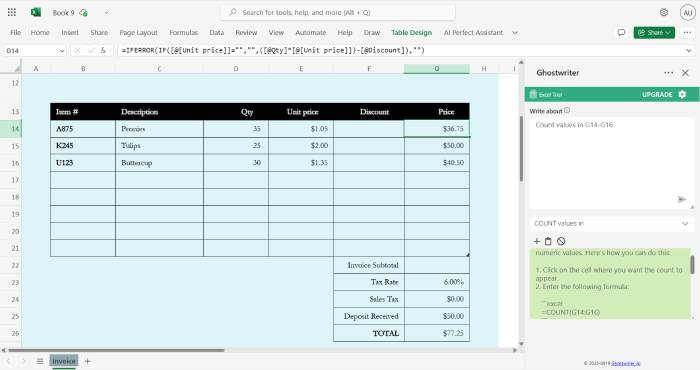Click the Discount column header cell
700x370 pixels.
click(x=369, y=112)
